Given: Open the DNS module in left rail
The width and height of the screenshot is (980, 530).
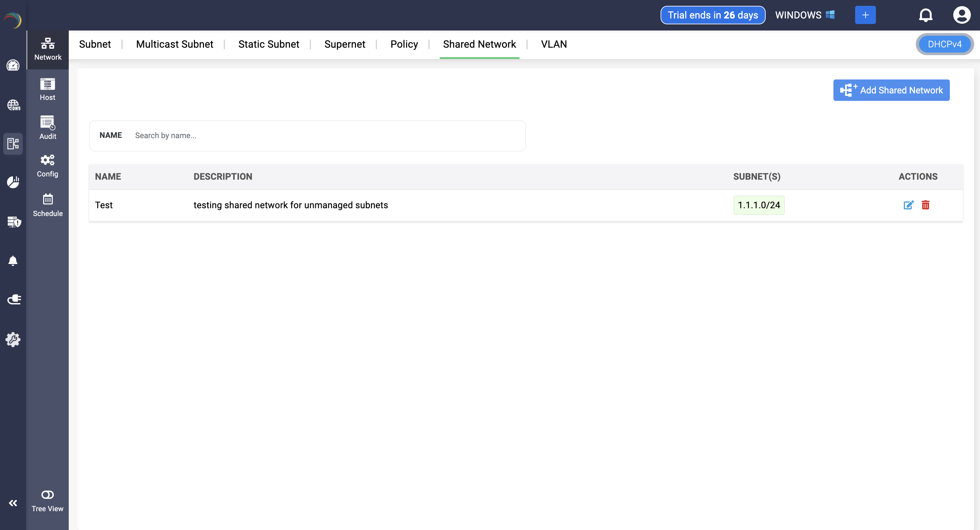Looking at the screenshot, I should [13, 105].
